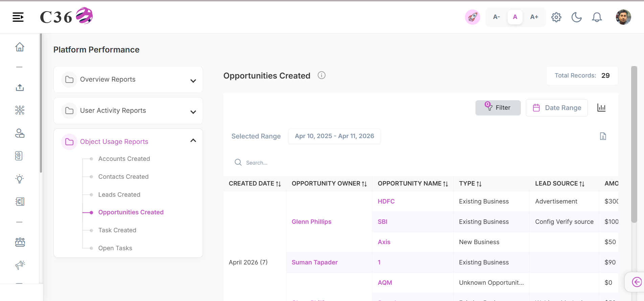The height and width of the screenshot is (301, 644).
Task: Select Opportunities Created report
Action: 131,212
